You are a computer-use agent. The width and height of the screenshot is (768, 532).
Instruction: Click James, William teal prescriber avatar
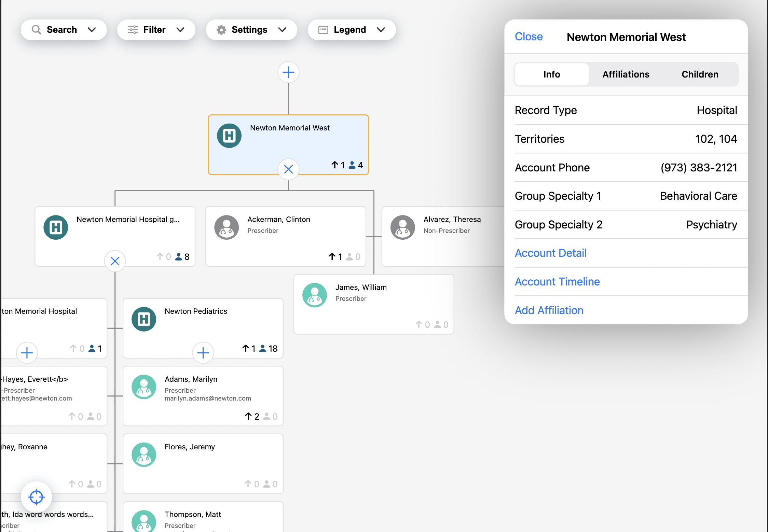314,295
